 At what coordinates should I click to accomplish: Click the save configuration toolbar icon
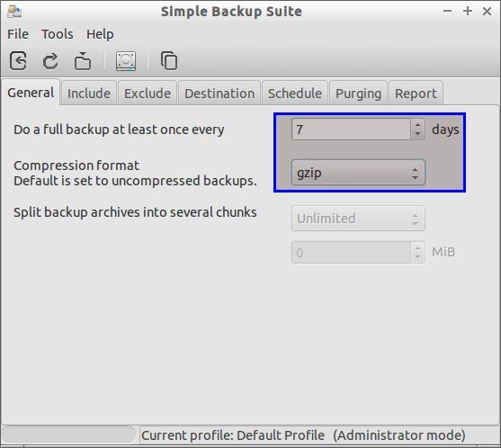[x=18, y=60]
